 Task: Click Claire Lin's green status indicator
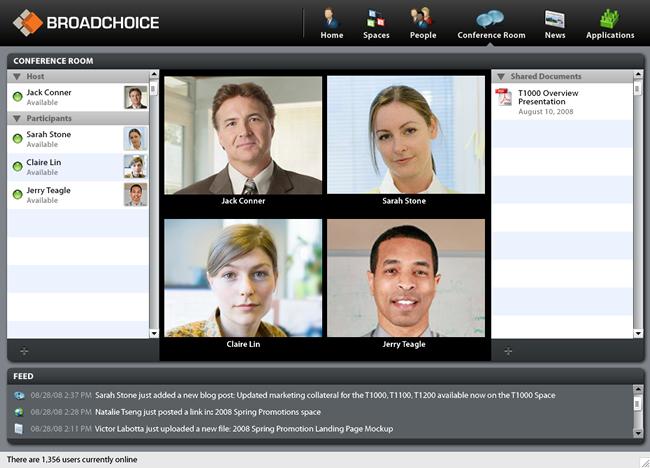click(17, 167)
